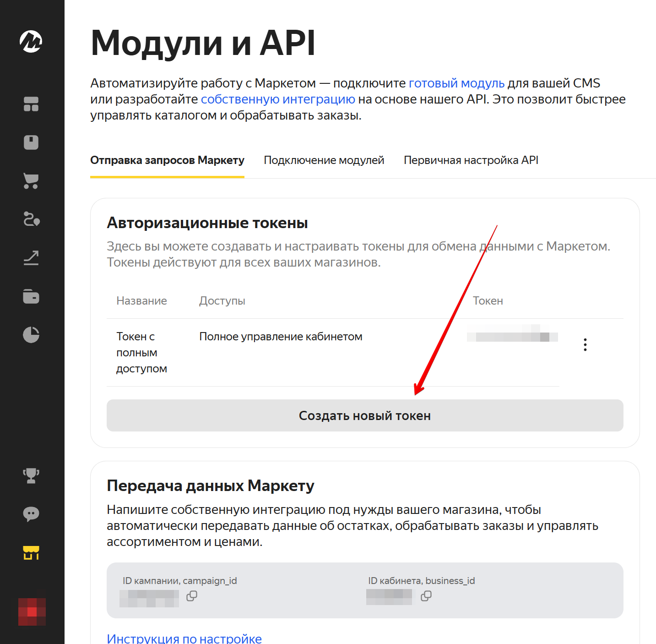Open Инструкция по настройке link

184,639
